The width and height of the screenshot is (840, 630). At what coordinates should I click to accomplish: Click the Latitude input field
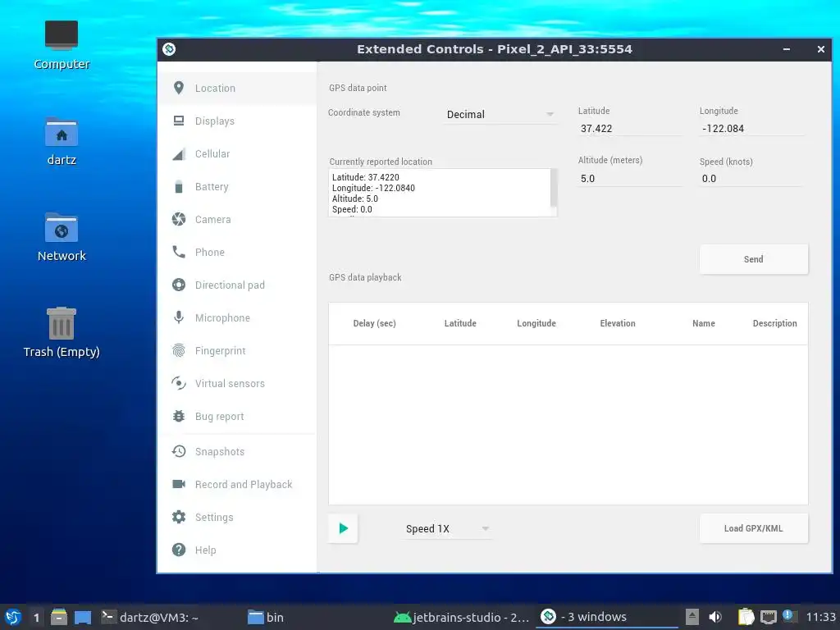click(630, 129)
